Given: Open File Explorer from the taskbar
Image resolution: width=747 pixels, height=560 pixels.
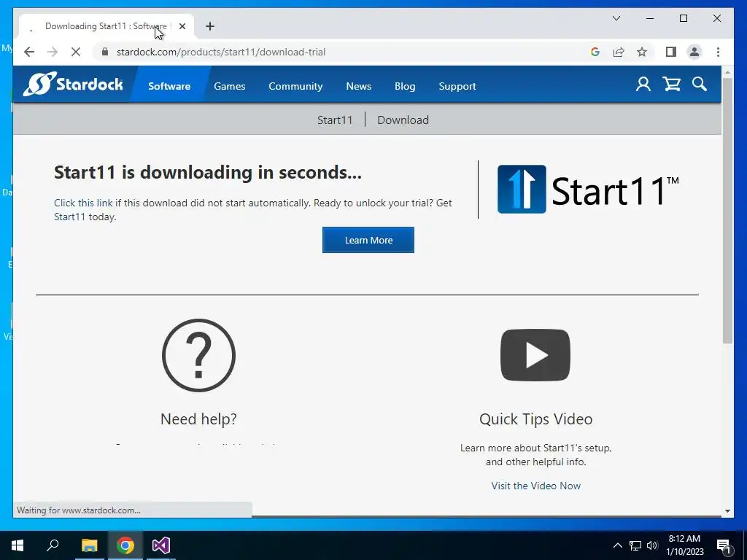Looking at the screenshot, I should point(89,545).
